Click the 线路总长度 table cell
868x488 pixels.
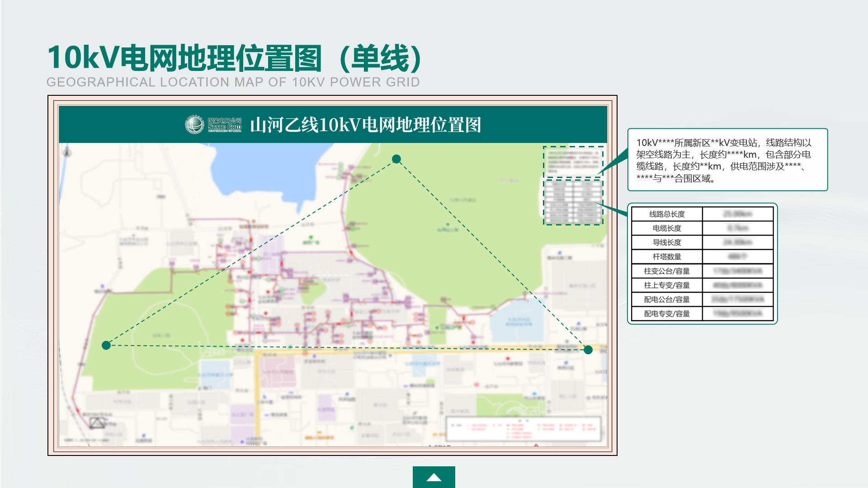[x=667, y=214]
